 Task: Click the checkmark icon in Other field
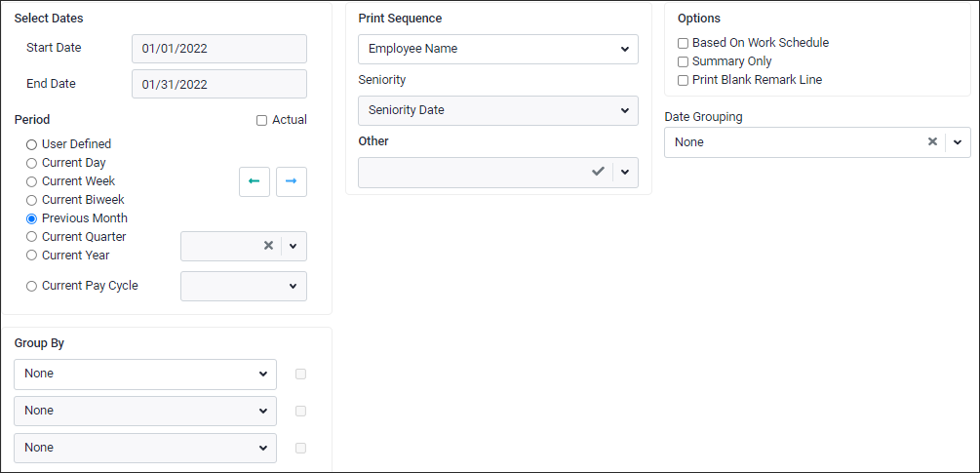click(598, 172)
